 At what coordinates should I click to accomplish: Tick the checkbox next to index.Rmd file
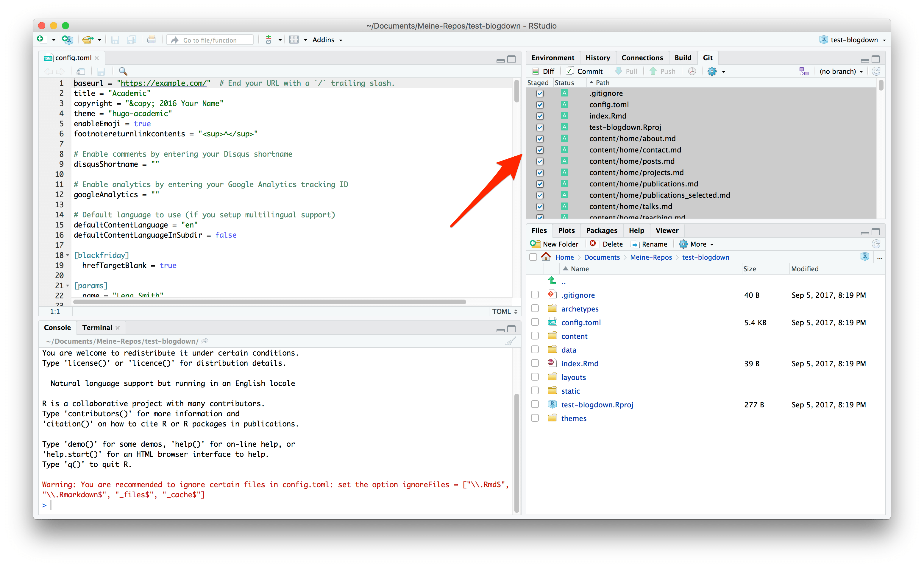pos(535,363)
